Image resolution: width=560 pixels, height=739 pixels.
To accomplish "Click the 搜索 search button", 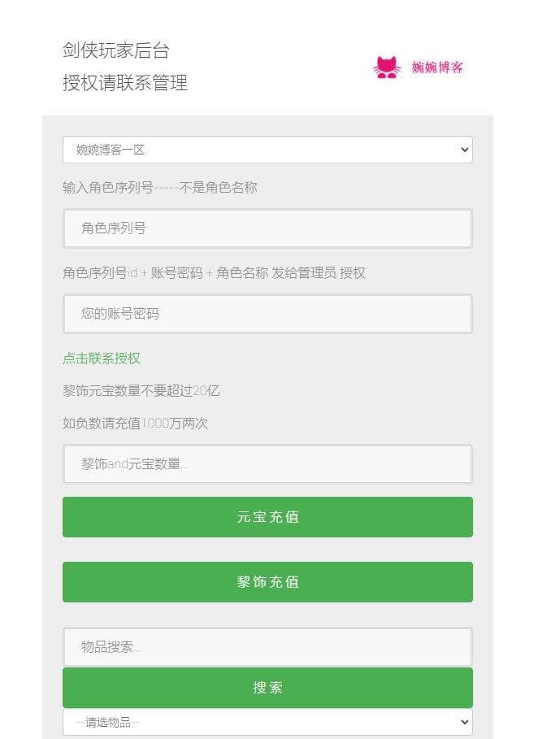I will (x=268, y=687).
